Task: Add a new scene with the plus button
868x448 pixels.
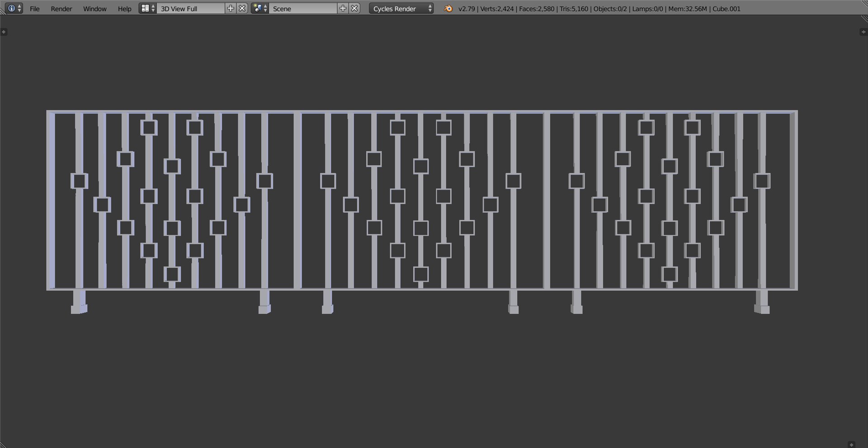Action: click(343, 8)
